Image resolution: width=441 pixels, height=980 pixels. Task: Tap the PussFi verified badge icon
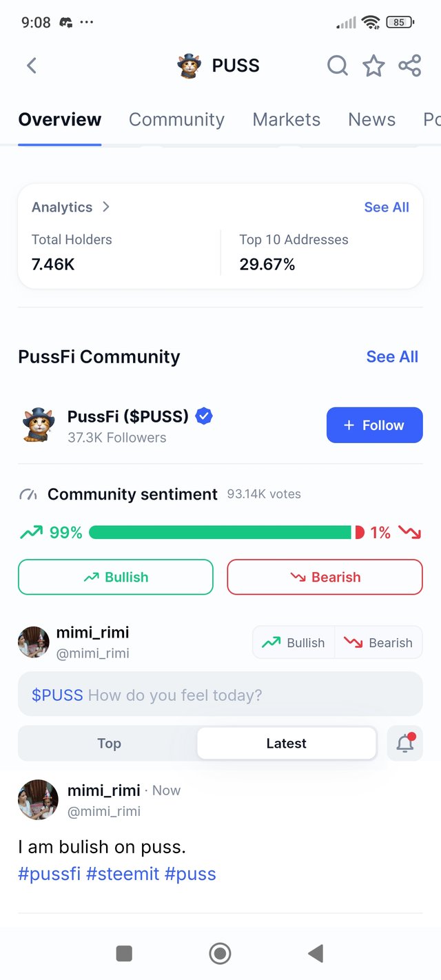pyautogui.click(x=204, y=416)
